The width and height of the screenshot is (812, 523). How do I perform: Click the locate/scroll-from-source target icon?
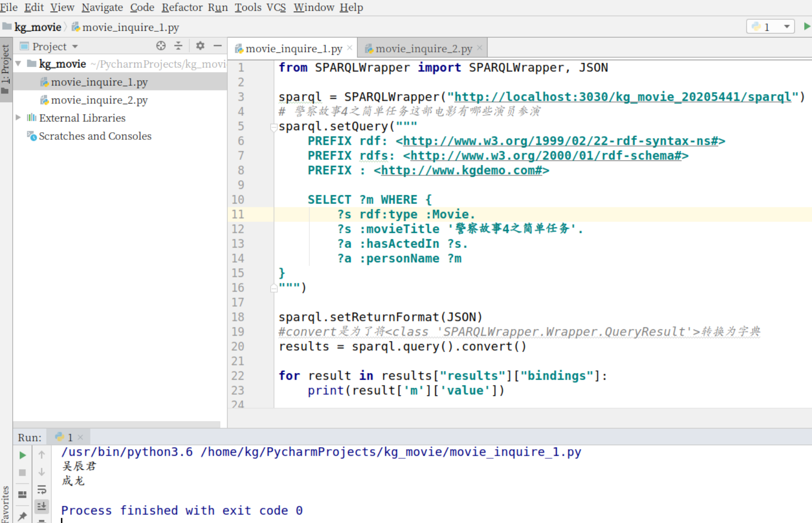tap(161, 46)
